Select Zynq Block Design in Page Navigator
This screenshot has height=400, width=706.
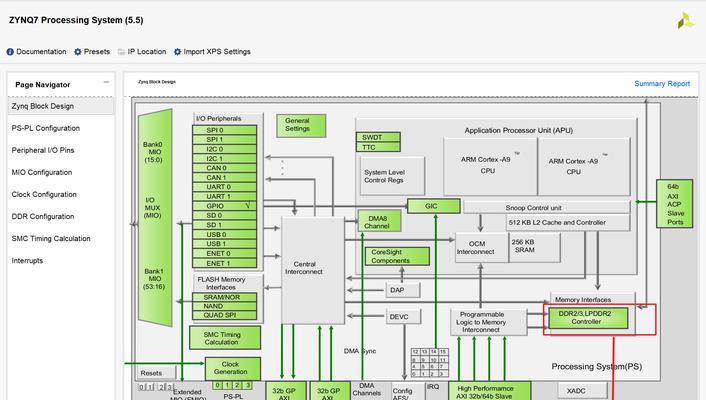(x=42, y=106)
